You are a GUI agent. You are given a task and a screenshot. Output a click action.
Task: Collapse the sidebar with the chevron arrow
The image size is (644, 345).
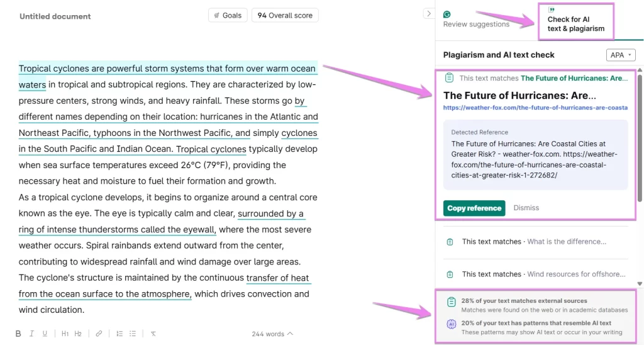coord(428,13)
